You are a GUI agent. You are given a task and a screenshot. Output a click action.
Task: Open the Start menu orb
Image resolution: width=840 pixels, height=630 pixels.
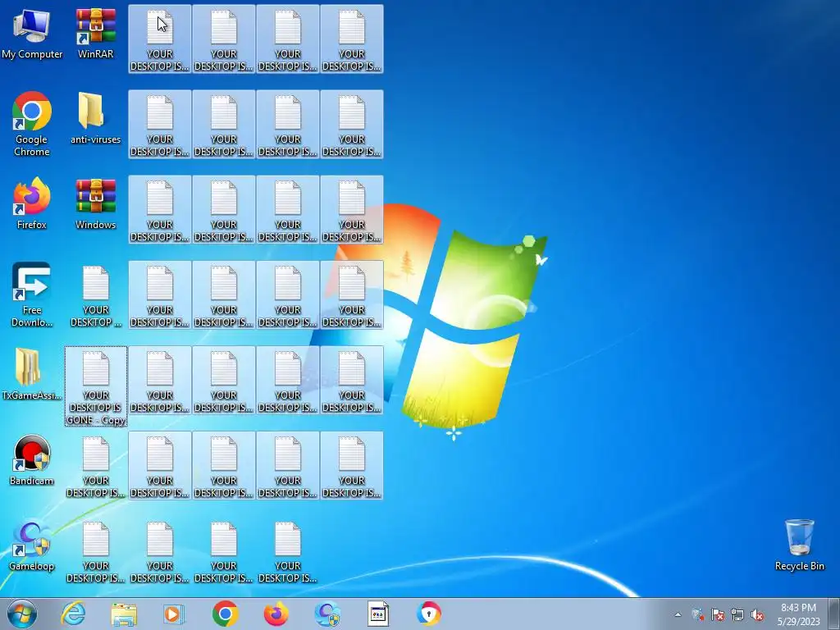(22, 614)
